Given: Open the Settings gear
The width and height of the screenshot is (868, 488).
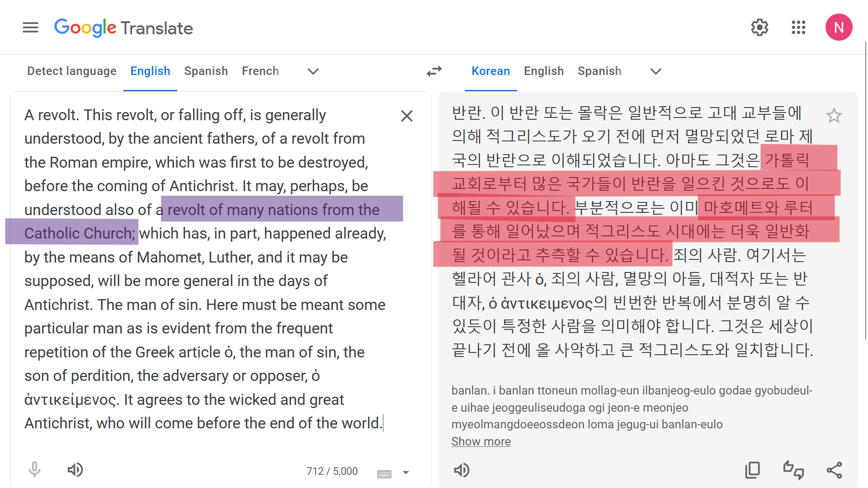Looking at the screenshot, I should 759,28.
